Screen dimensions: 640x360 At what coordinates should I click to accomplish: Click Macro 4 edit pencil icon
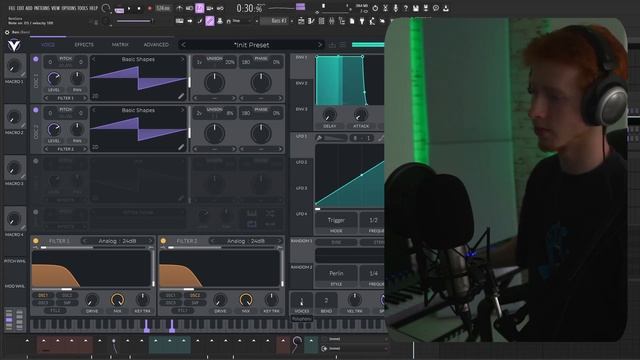(x=23, y=227)
